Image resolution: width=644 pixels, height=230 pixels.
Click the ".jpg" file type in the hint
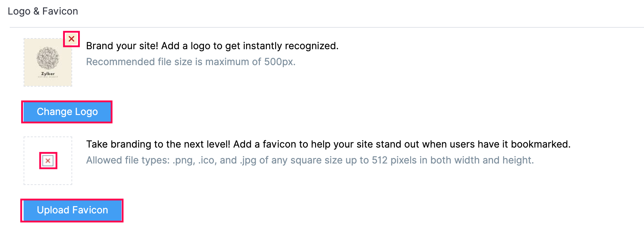click(x=248, y=160)
